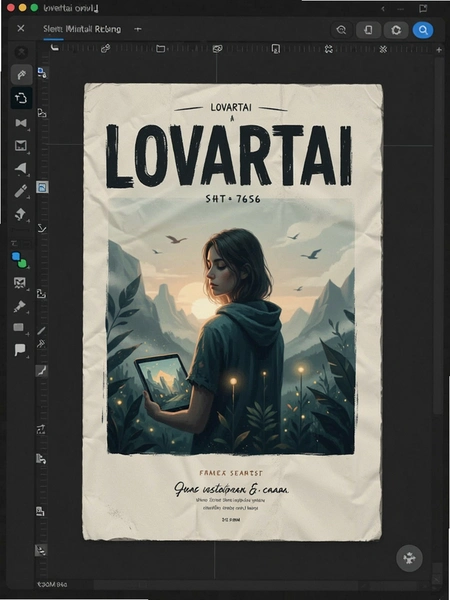
Task: Click the corner origin icon at ruler start
Action: pyautogui.click(x=55, y=47)
